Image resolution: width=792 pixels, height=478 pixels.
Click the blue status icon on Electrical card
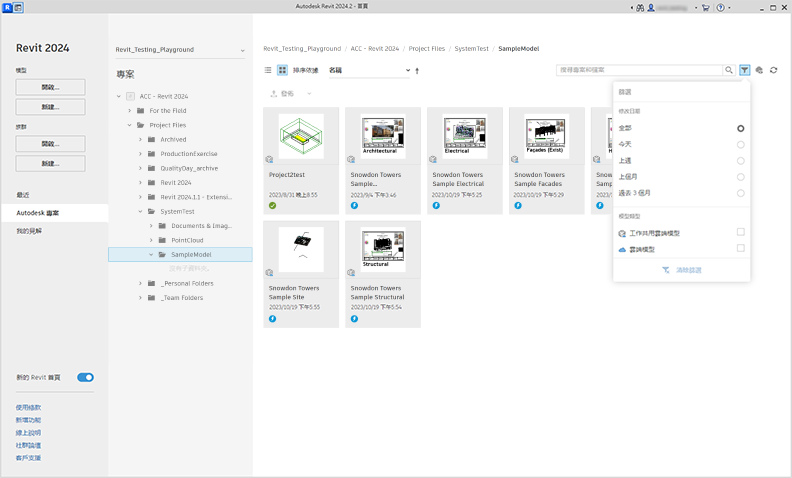(436, 206)
